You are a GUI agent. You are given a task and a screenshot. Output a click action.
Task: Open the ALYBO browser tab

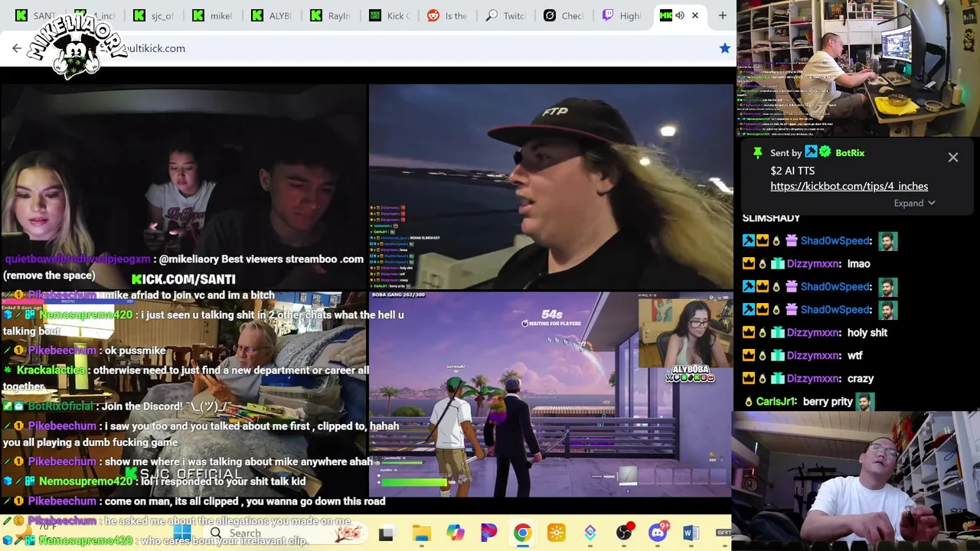click(271, 15)
